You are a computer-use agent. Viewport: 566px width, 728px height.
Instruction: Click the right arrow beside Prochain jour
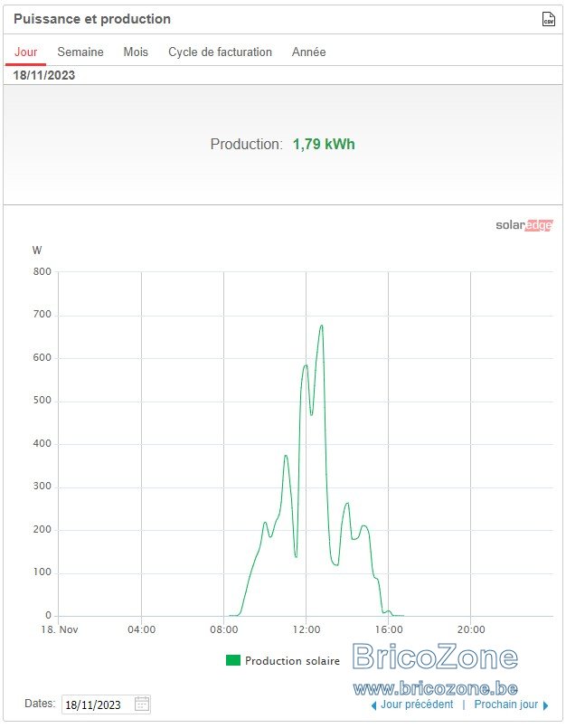pyautogui.click(x=545, y=705)
